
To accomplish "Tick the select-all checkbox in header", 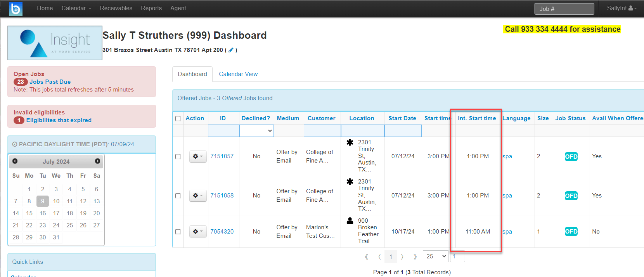I will pyautogui.click(x=178, y=118).
